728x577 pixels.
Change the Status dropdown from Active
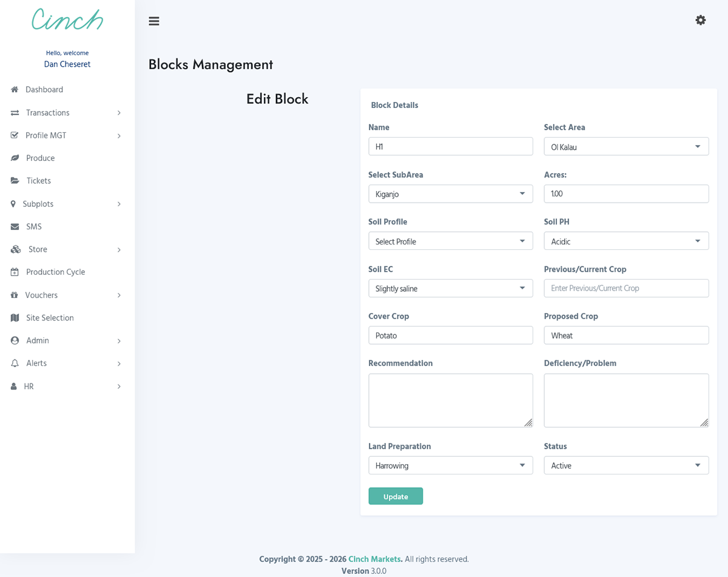pyautogui.click(x=626, y=465)
